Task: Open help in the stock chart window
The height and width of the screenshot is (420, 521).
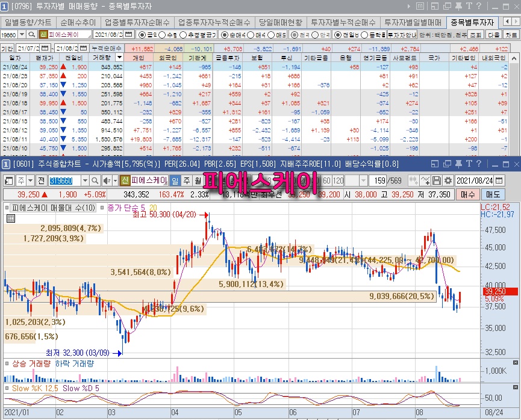Action: (479, 164)
